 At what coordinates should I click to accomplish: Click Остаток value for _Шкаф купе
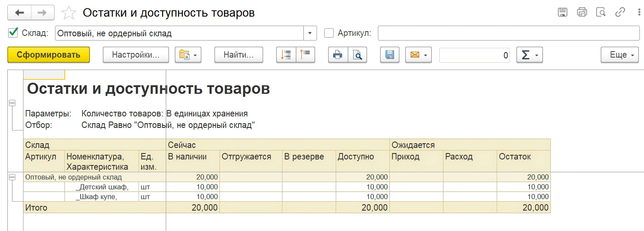[524, 197]
